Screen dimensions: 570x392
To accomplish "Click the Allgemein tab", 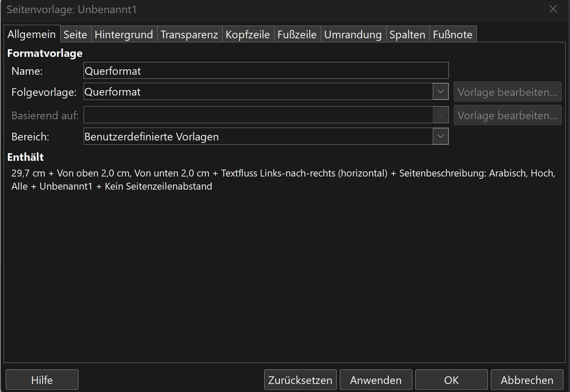I will coord(32,34).
